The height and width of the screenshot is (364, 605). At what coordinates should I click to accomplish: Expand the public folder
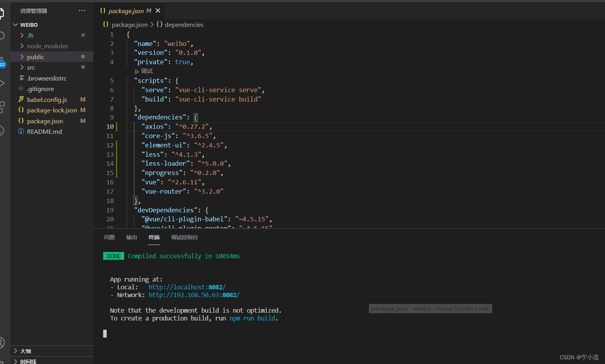point(52,57)
